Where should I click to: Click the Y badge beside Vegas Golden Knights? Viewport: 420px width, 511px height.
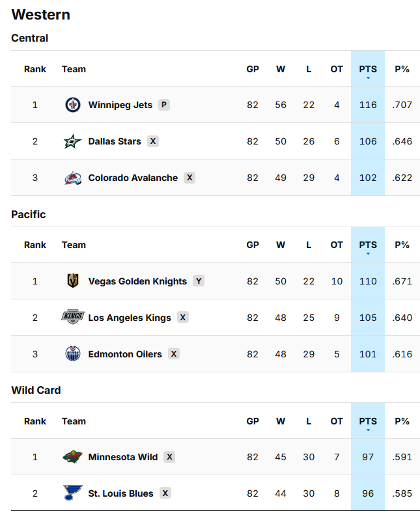click(x=199, y=281)
